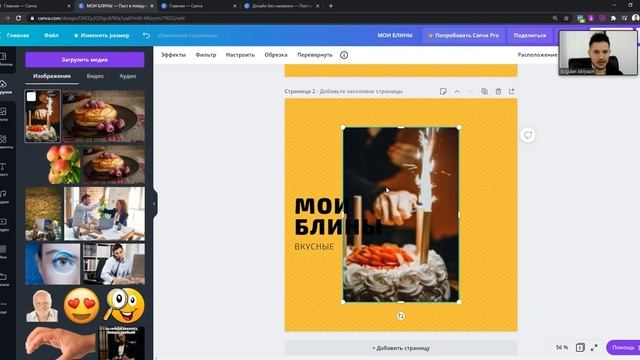The image size is (640, 360).
Task: Click Изменить размер button
Action: click(x=101, y=36)
